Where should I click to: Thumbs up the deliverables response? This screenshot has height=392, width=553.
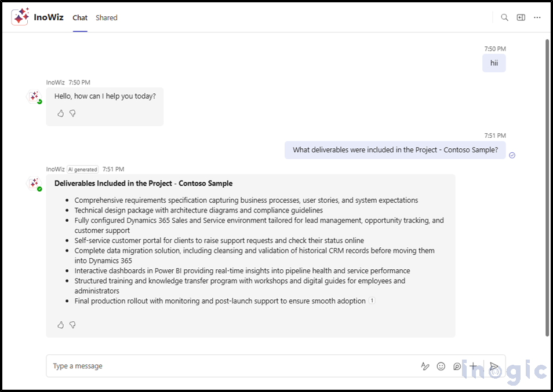(60, 324)
